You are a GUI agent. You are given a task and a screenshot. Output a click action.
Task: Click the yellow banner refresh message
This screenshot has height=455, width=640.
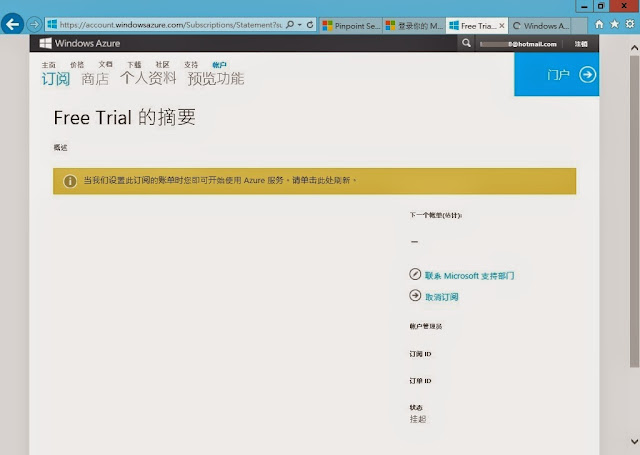(220, 180)
